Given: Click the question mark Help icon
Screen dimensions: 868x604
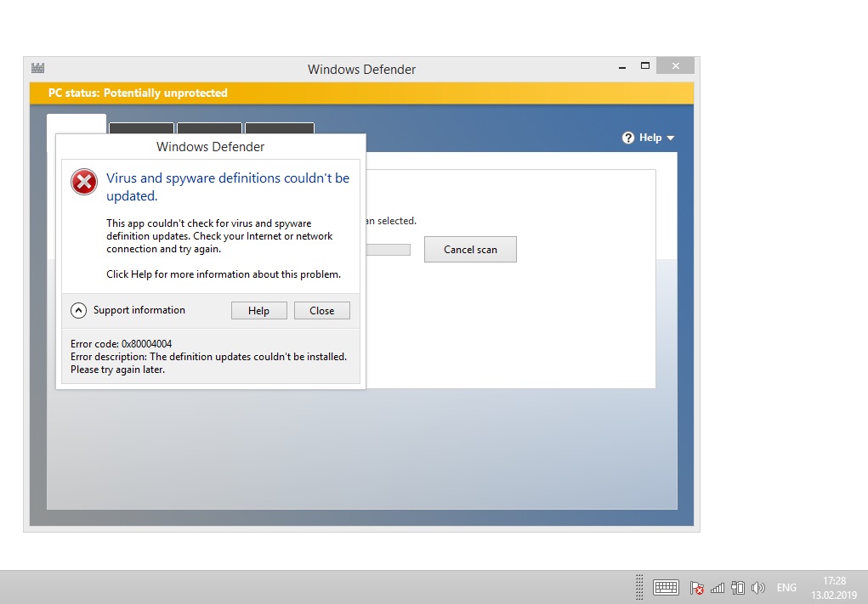Looking at the screenshot, I should pyautogui.click(x=627, y=138).
